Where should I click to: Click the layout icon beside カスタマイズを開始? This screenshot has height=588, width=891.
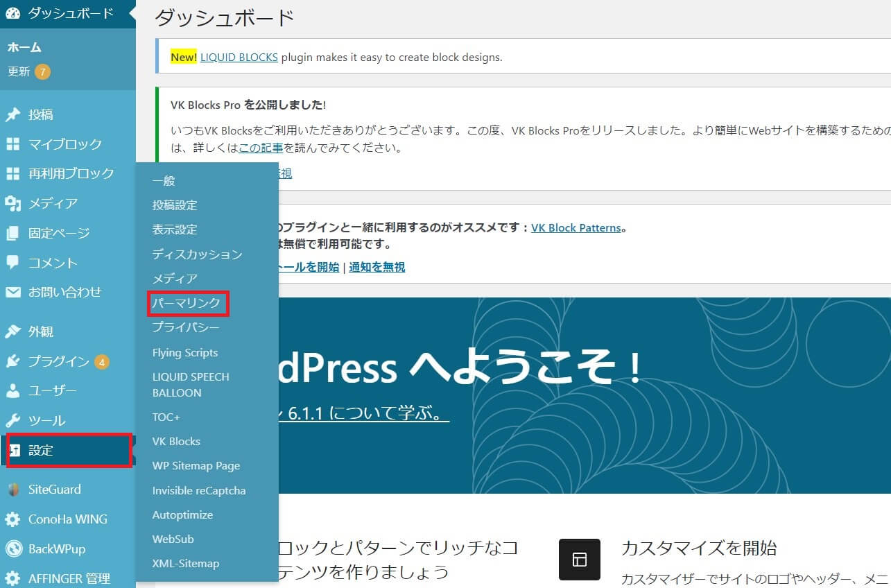(579, 560)
